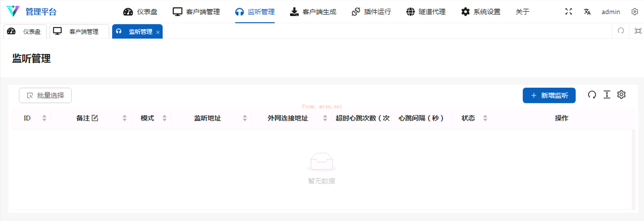Sort table by 状态 column
This screenshot has width=644, height=221.
click(x=485, y=118)
